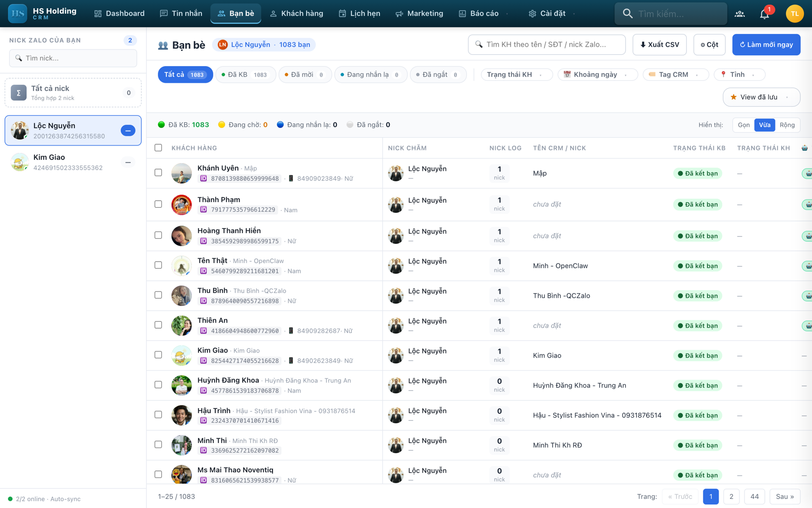Select the Đã KB 1083 filter tab
812x508 pixels.
(x=246, y=75)
